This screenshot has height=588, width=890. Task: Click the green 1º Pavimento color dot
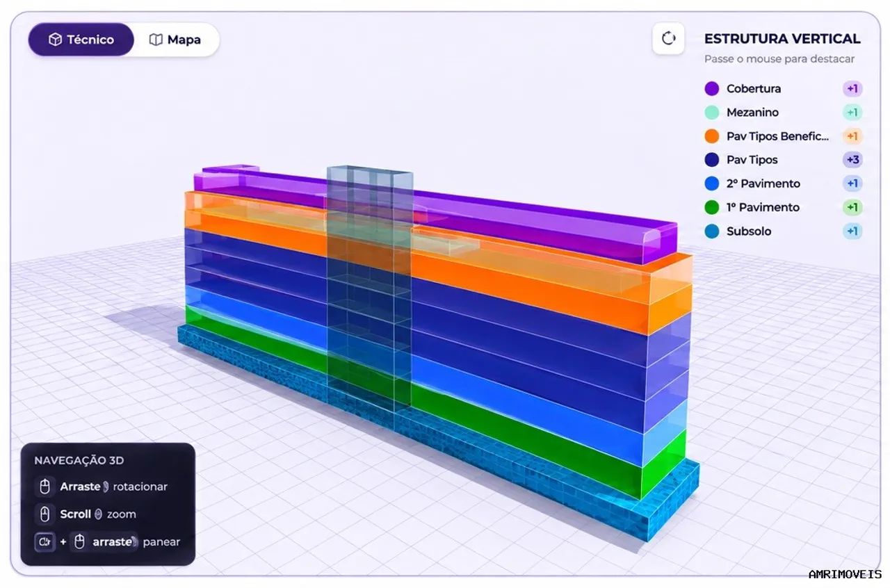(712, 207)
